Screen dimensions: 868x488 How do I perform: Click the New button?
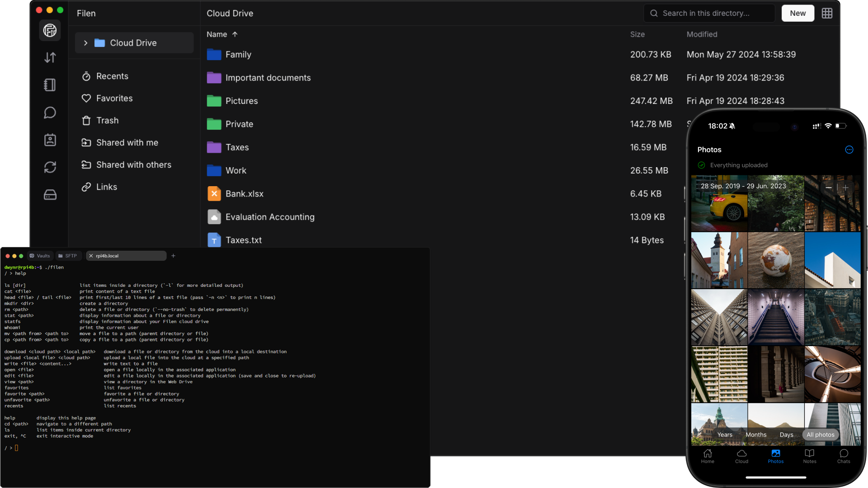click(797, 13)
